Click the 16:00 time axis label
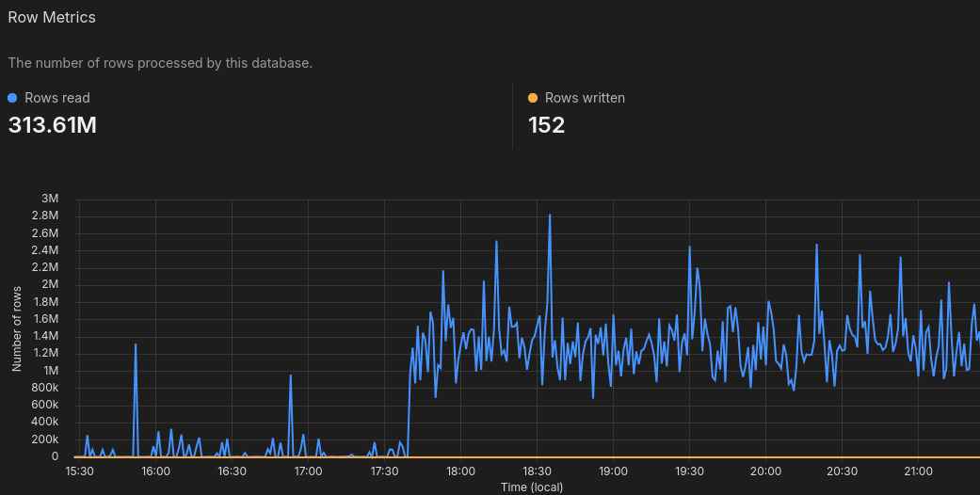Viewport: 980px width, 495px height. 155,471
